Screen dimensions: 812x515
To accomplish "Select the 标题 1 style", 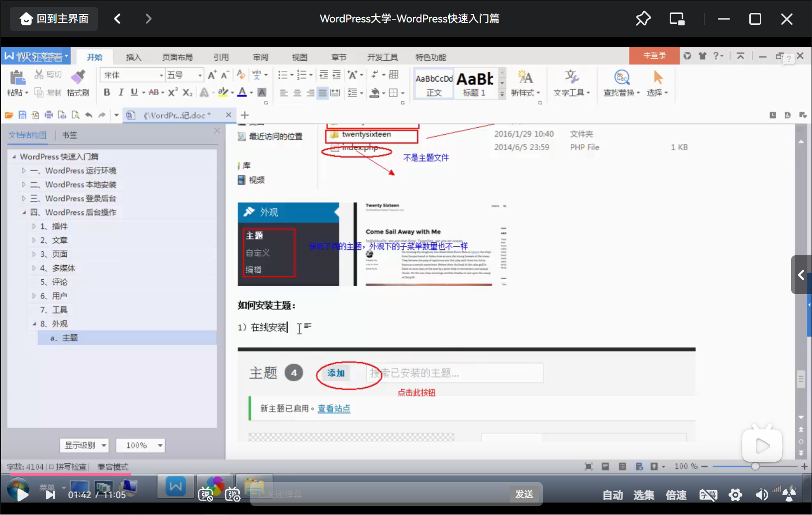I will tap(475, 84).
